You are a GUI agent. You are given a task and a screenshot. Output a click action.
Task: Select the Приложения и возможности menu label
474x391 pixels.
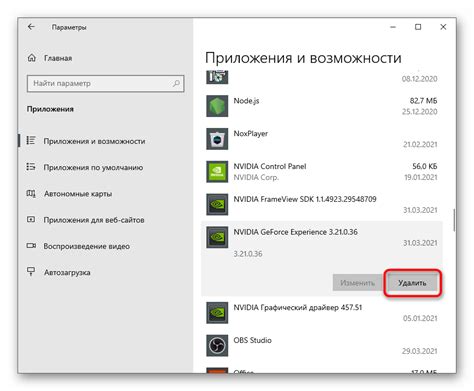tap(94, 141)
